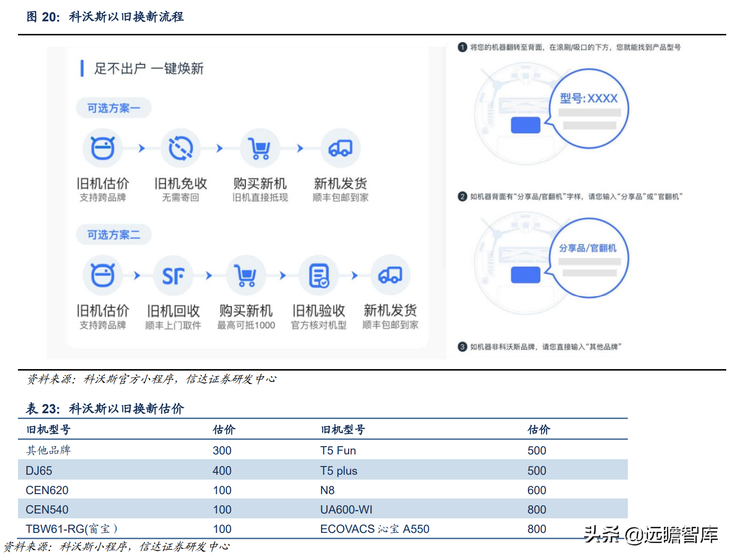Click the step 3 numbered bullet
The height and width of the screenshot is (560, 734).
click(x=463, y=347)
